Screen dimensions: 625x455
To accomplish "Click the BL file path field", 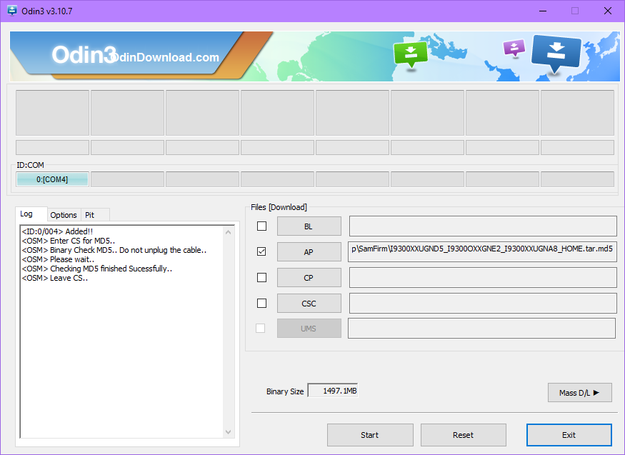I will [483, 226].
